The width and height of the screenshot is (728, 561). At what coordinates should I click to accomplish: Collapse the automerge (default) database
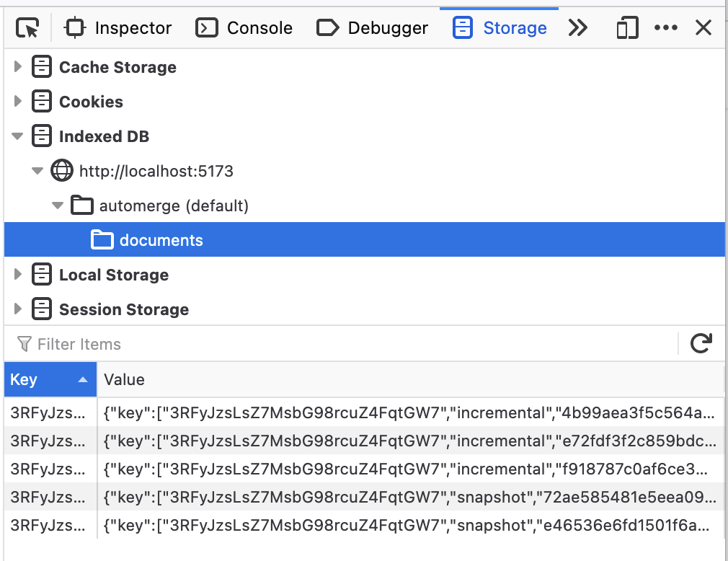pos(58,206)
